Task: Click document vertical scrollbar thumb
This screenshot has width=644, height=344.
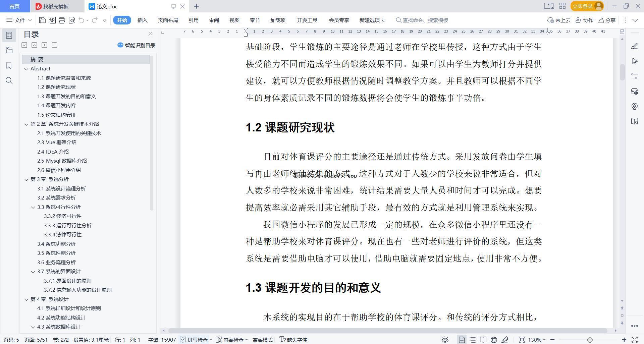Action: pyautogui.click(x=622, y=72)
